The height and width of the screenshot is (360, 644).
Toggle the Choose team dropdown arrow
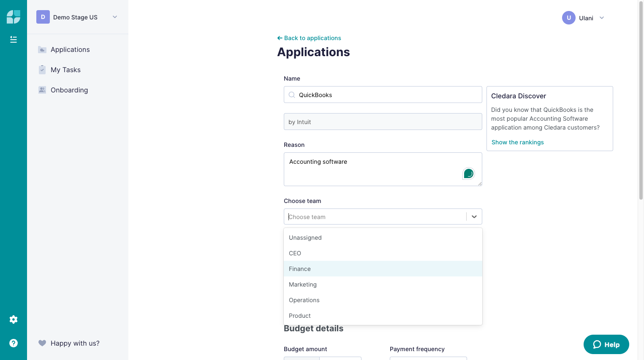coord(474,217)
